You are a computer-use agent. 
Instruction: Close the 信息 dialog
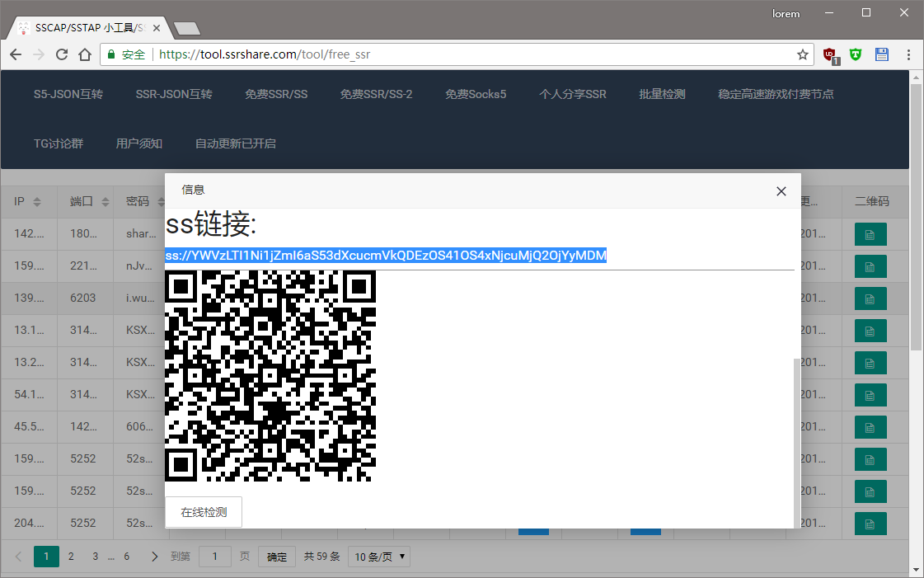(781, 191)
